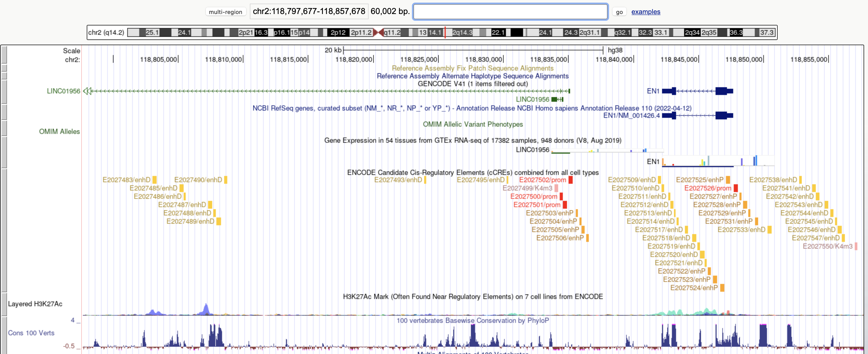This screenshot has height=354, width=868.
Task: Open the H3K27Ac Mark track title
Action: [473, 296]
